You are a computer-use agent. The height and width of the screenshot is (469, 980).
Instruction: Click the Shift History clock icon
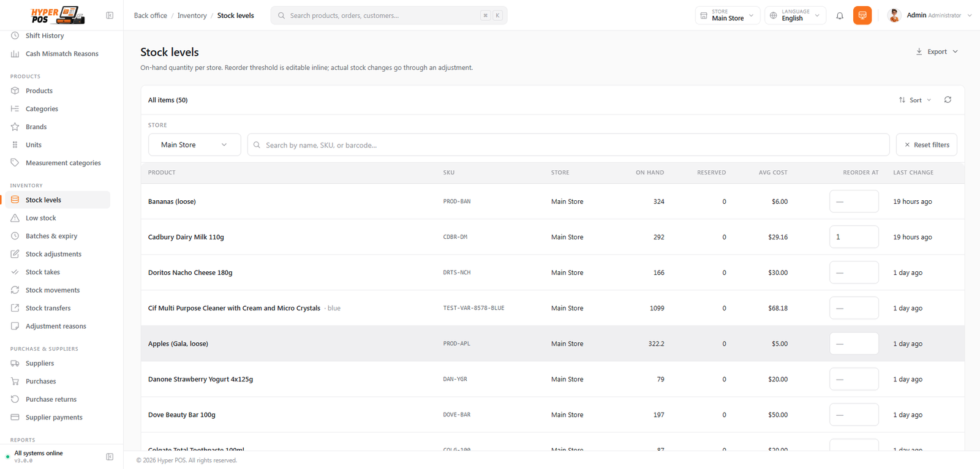click(15, 36)
